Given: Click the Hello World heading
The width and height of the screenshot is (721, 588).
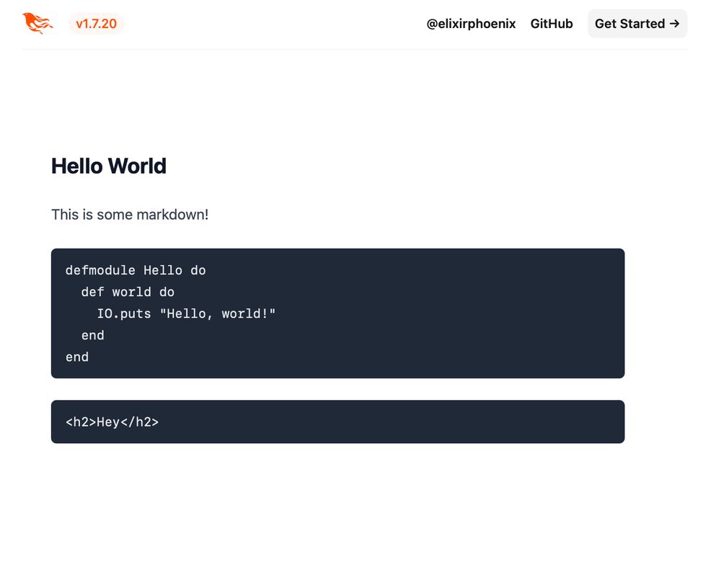Looking at the screenshot, I should click(109, 166).
